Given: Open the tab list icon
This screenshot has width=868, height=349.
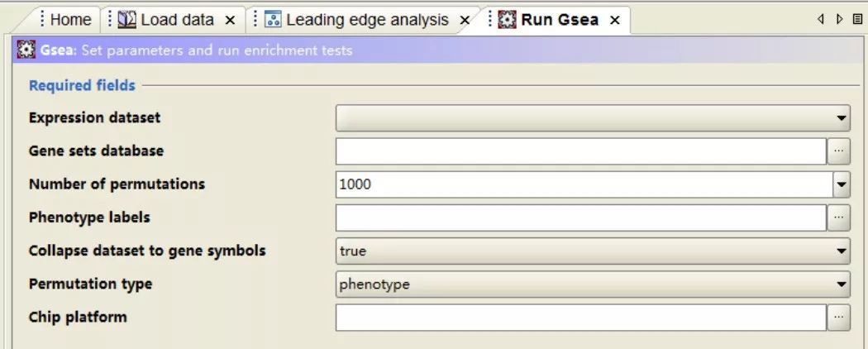Looking at the screenshot, I should pyautogui.click(x=857, y=19).
